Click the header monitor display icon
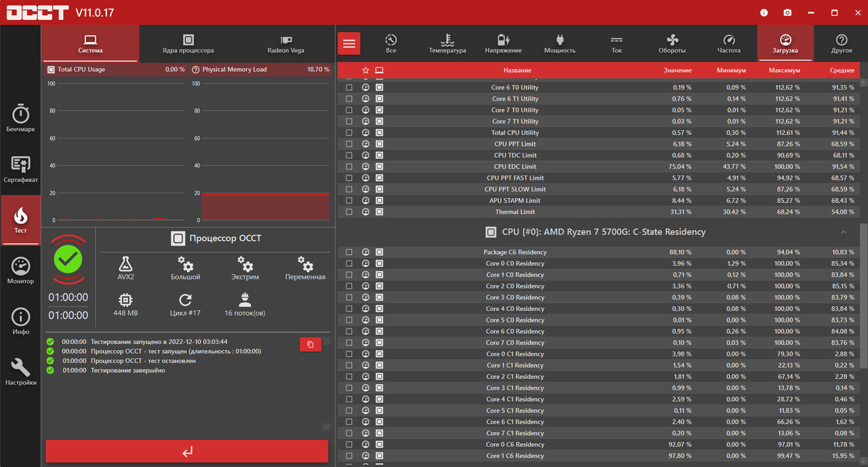 coord(379,70)
